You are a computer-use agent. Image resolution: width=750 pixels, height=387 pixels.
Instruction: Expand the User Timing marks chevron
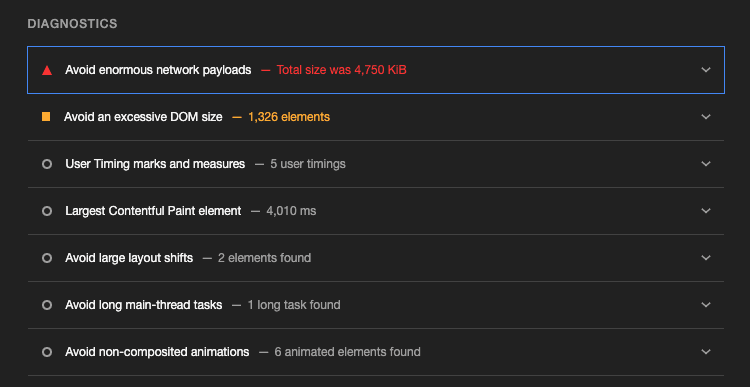(x=706, y=164)
